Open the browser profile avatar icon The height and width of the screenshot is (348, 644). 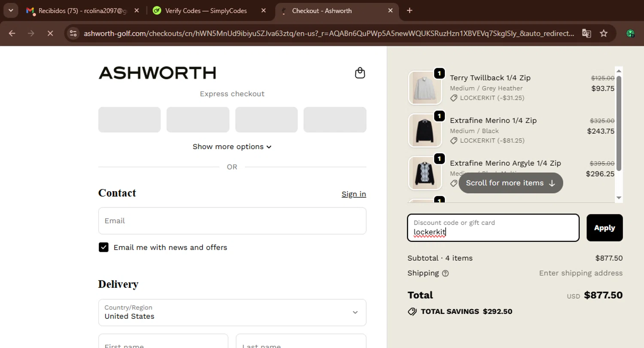click(630, 33)
